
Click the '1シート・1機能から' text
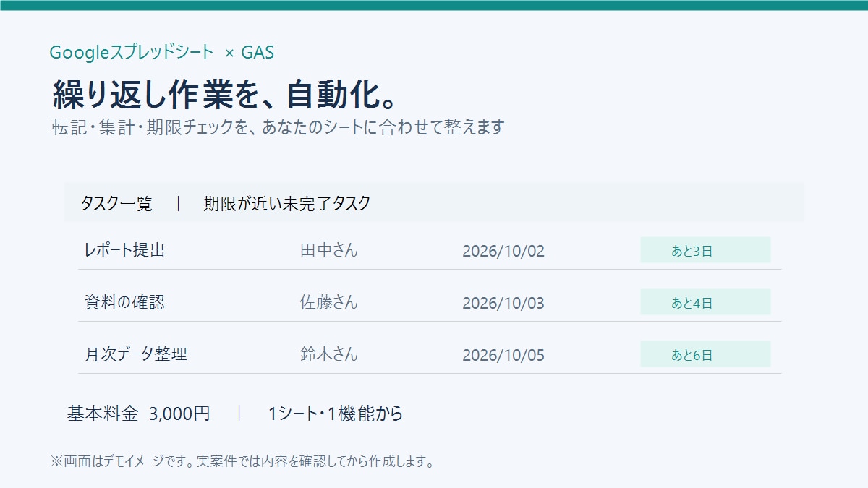click(x=335, y=414)
